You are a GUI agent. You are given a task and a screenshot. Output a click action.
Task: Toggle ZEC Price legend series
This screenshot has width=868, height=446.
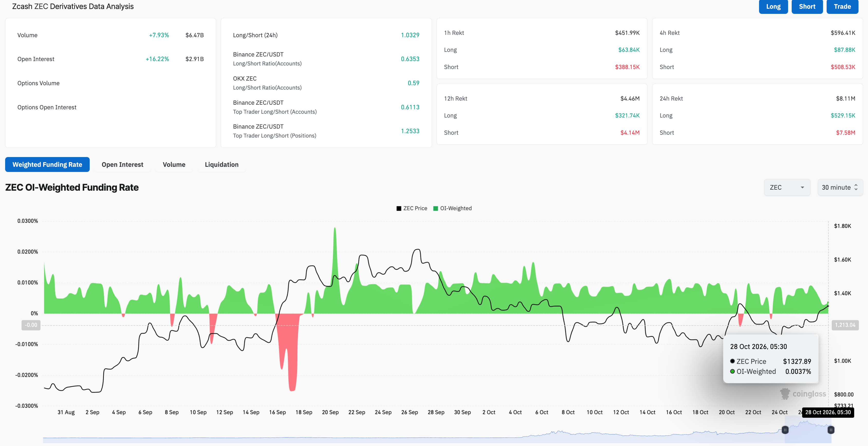click(412, 208)
